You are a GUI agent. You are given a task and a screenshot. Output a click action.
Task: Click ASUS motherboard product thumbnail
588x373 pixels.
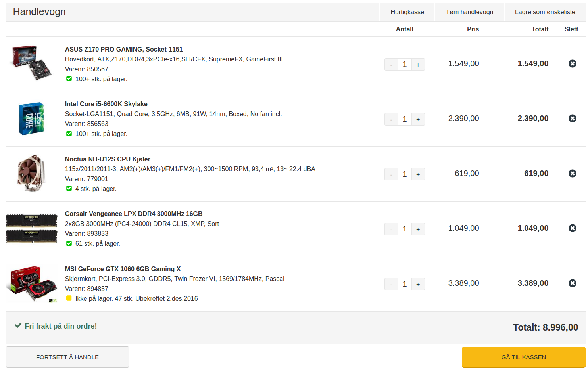[x=31, y=63]
